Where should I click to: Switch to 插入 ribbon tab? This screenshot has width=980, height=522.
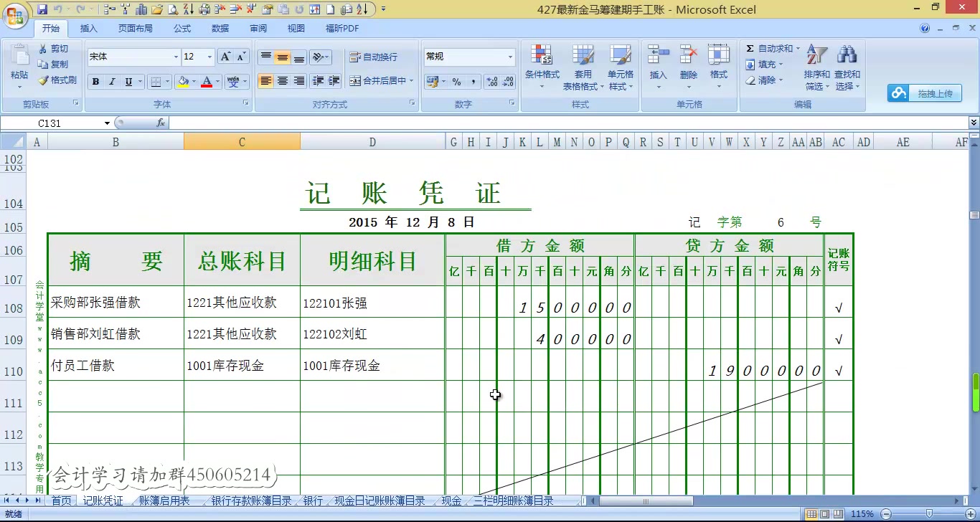click(x=89, y=29)
